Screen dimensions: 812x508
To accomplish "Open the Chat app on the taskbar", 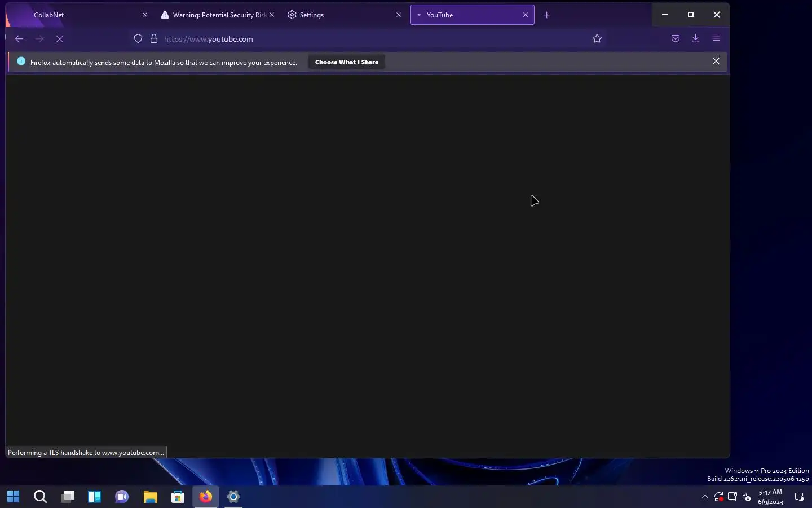I will (x=122, y=497).
